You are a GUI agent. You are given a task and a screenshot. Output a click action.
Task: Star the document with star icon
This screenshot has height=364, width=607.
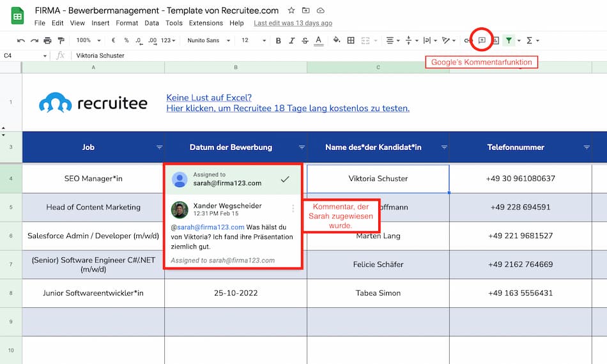(291, 10)
